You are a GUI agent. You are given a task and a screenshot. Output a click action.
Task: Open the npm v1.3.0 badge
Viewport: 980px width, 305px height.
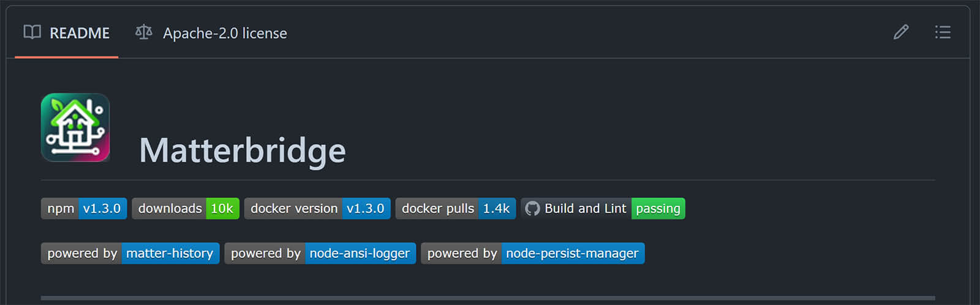84,208
